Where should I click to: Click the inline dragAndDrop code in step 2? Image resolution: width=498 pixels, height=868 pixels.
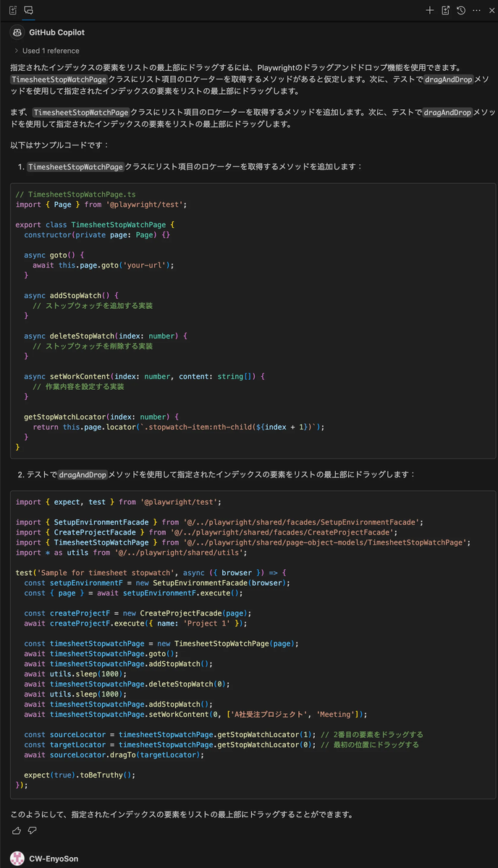coord(83,475)
